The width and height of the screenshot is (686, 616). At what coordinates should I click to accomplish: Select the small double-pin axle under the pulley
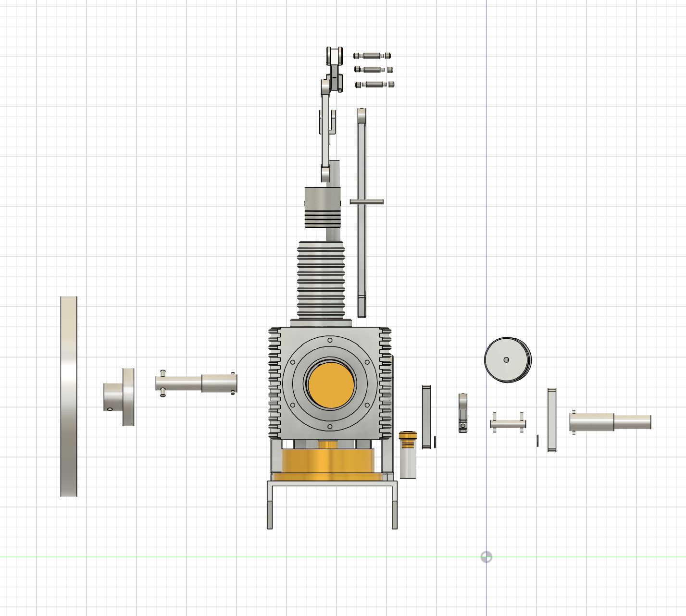point(508,423)
